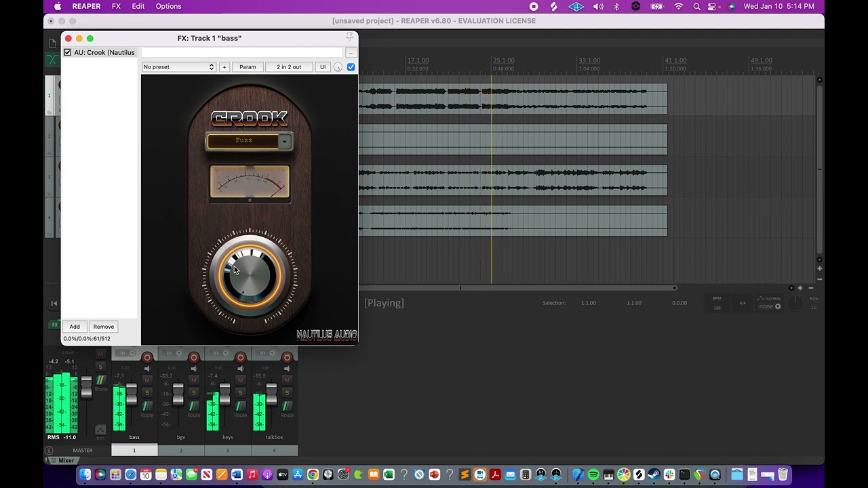Click the FX comment input field
Image resolution: width=868 pixels, height=488 pixels.
coord(241,52)
